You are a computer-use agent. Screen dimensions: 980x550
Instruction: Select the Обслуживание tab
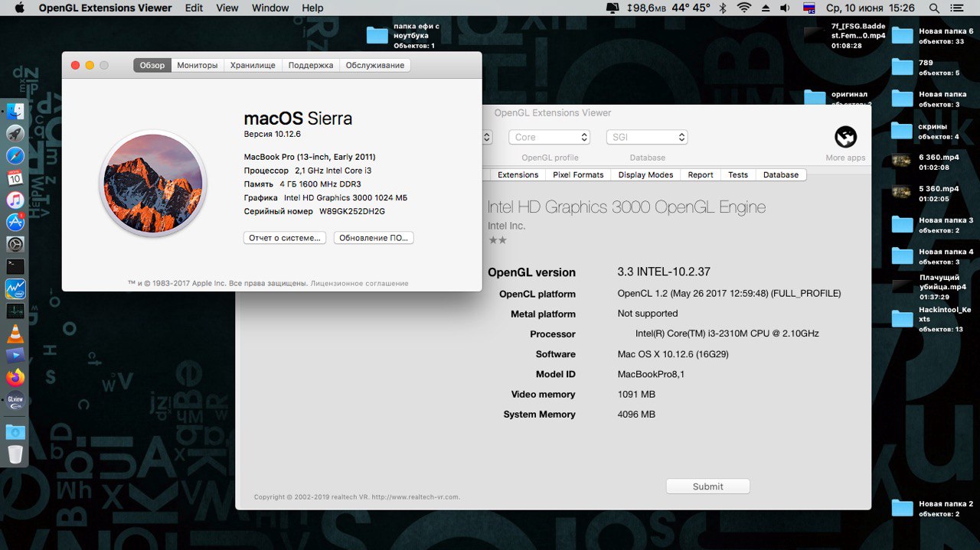pos(375,65)
